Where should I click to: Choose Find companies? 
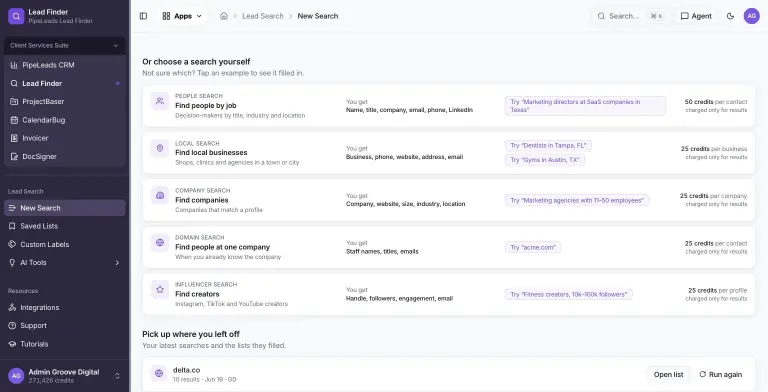tap(202, 200)
